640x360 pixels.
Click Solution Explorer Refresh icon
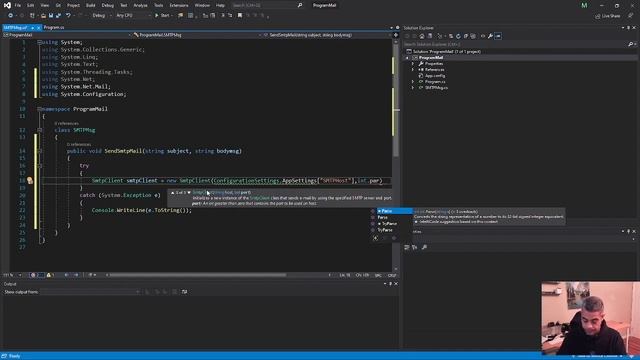[x=458, y=36]
